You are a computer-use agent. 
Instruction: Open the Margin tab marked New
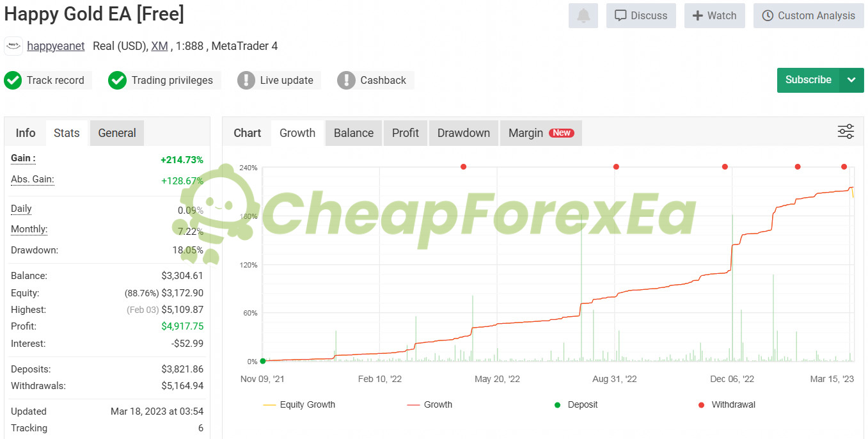pos(541,133)
